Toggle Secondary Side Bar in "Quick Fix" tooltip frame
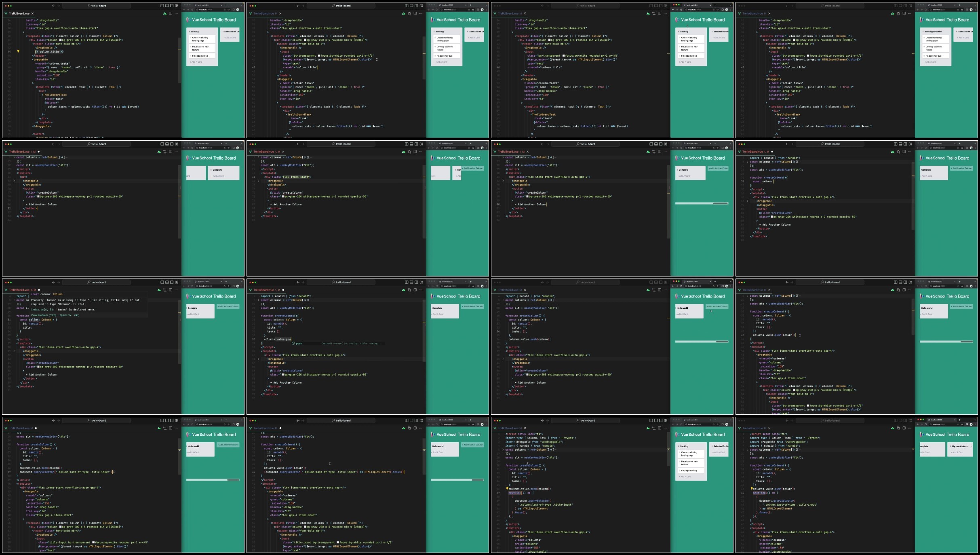Screen dimensions: 980x555 (172, 282)
